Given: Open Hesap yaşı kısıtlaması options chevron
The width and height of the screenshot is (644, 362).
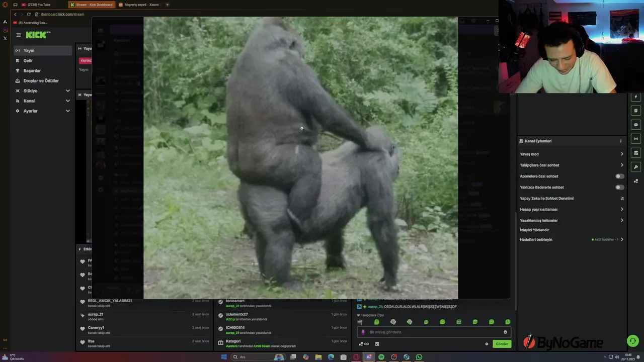Looking at the screenshot, I should coord(622,210).
